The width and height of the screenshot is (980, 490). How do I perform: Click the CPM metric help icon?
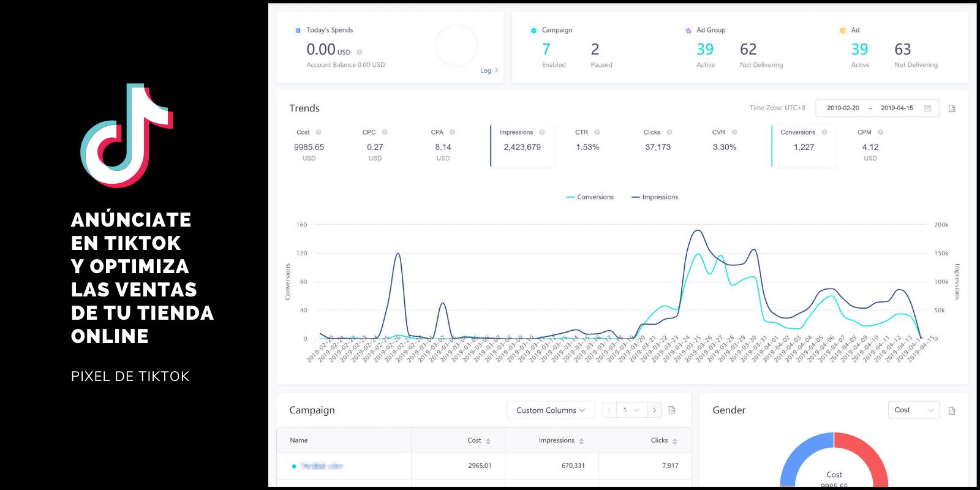880,132
